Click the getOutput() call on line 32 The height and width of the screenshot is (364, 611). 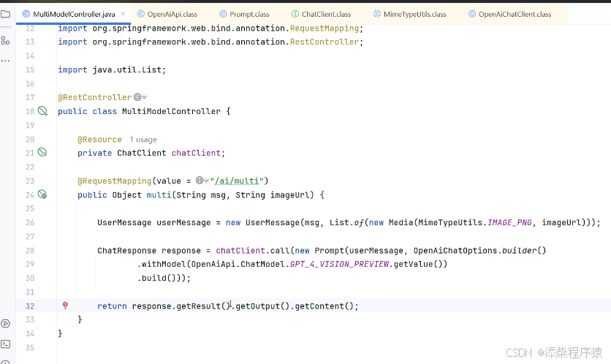pos(262,306)
